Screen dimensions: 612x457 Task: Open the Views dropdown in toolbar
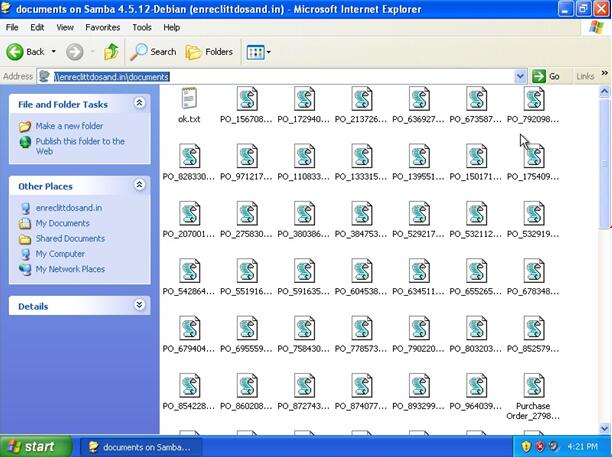click(x=258, y=51)
